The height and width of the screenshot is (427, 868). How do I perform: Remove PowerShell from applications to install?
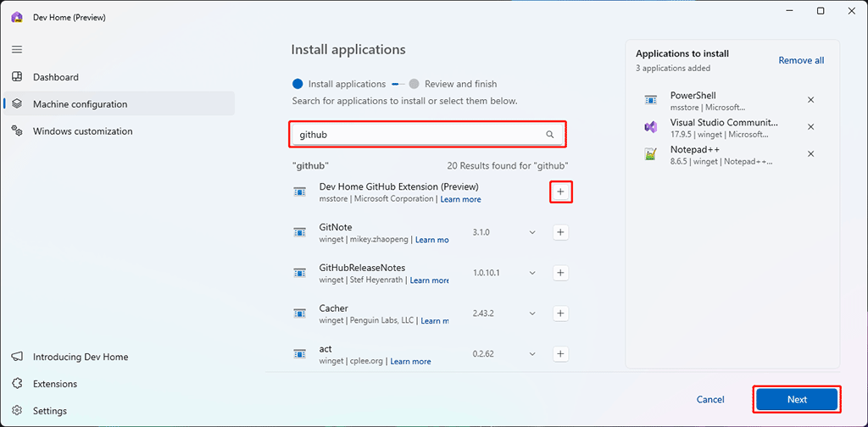[x=810, y=100]
